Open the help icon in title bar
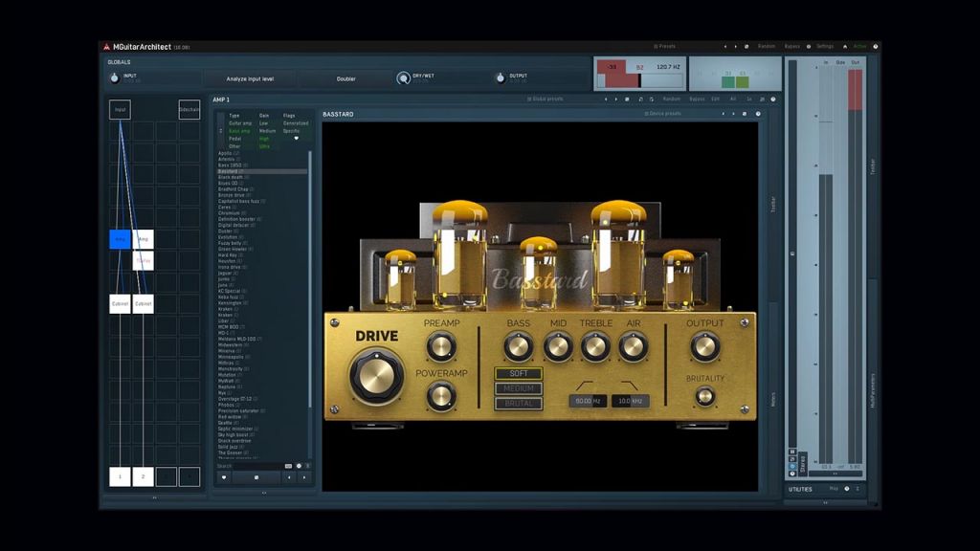The height and width of the screenshot is (551, 980). (875, 46)
